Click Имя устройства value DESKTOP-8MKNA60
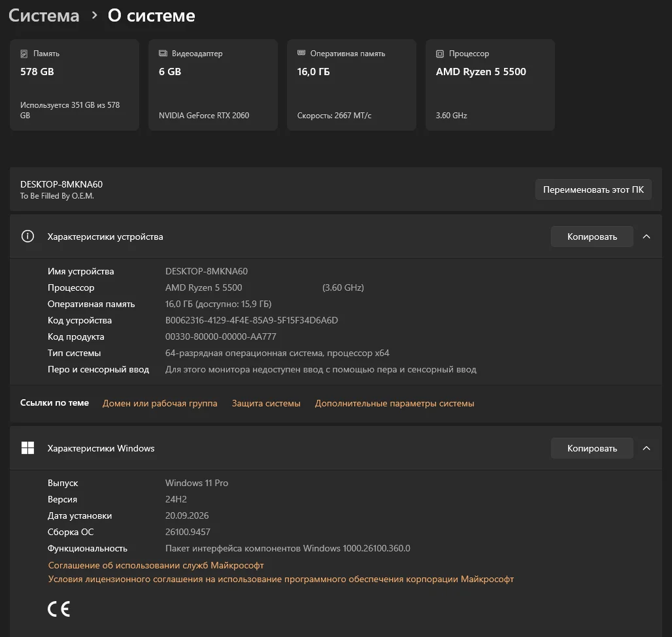Image resolution: width=672 pixels, height=637 pixels. (x=207, y=271)
